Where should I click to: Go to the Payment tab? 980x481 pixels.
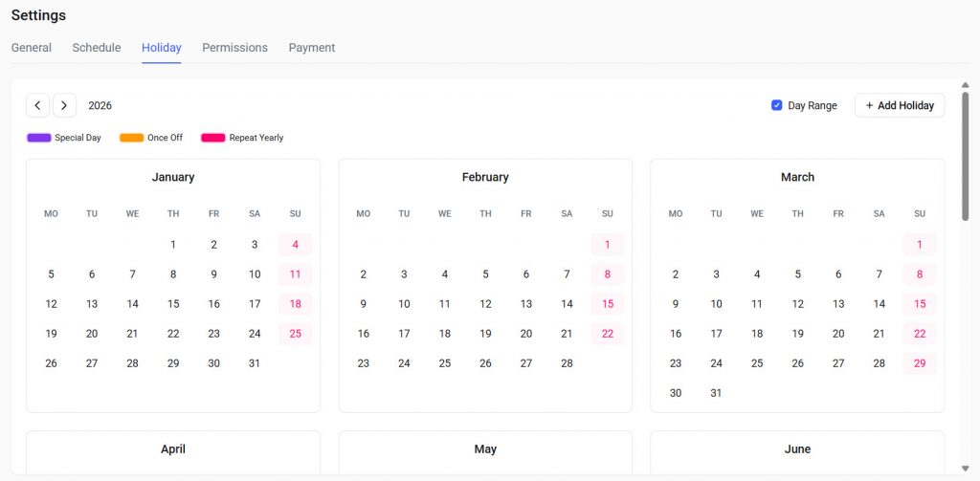click(312, 48)
